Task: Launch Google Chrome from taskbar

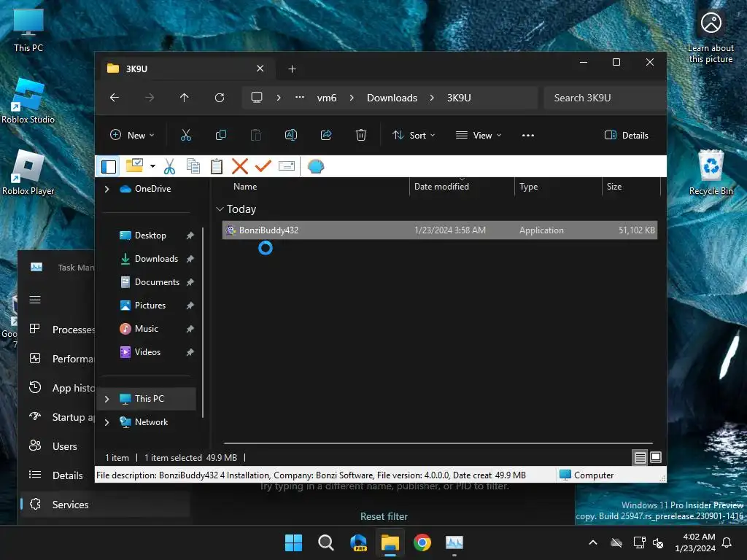Action: 422,542
